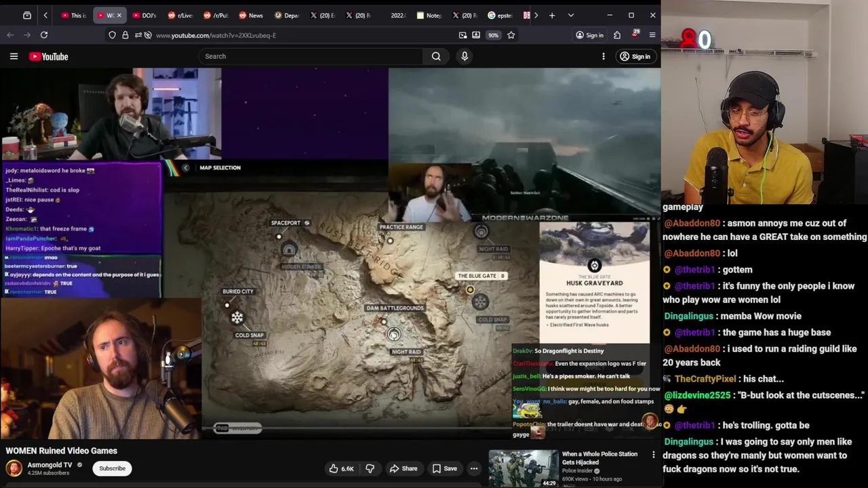Image resolution: width=868 pixels, height=488 pixels.
Task: Switch to the 'This is' YouTube tab
Action: [74, 15]
